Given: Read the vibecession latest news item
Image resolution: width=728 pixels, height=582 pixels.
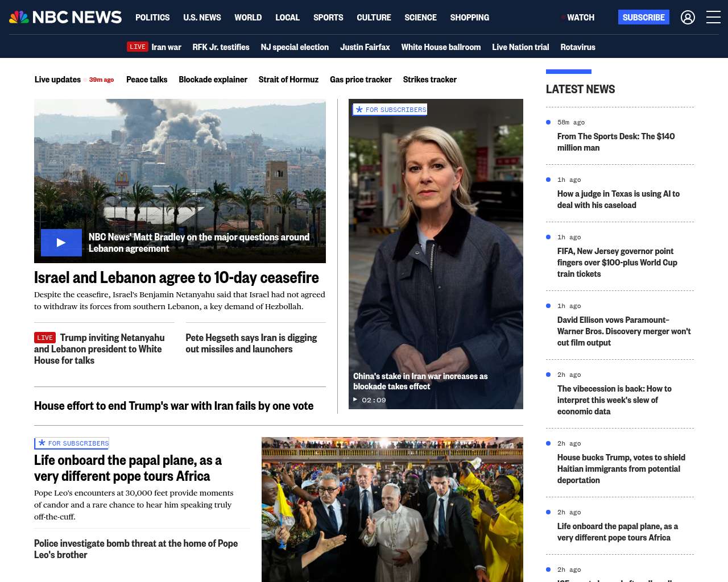Looking at the screenshot, I should (614, 400).
